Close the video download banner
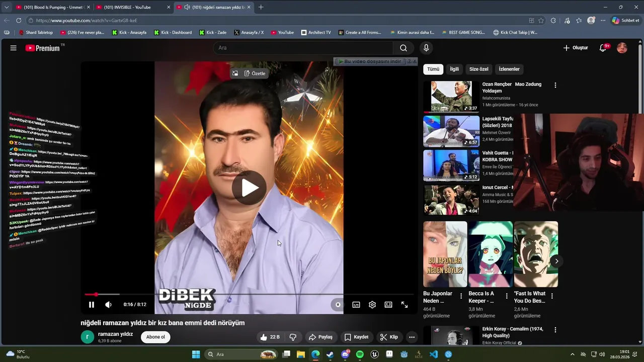This screenshot has height=362, width=644. point(415,61)
